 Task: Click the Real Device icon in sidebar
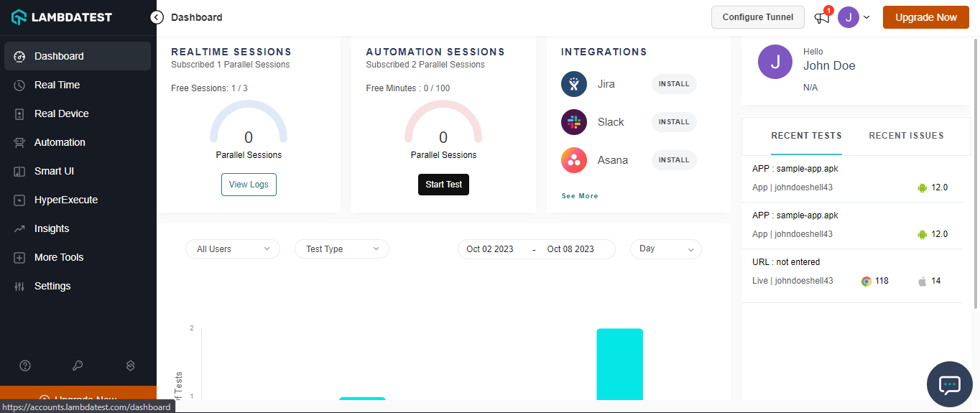(20, 113)
